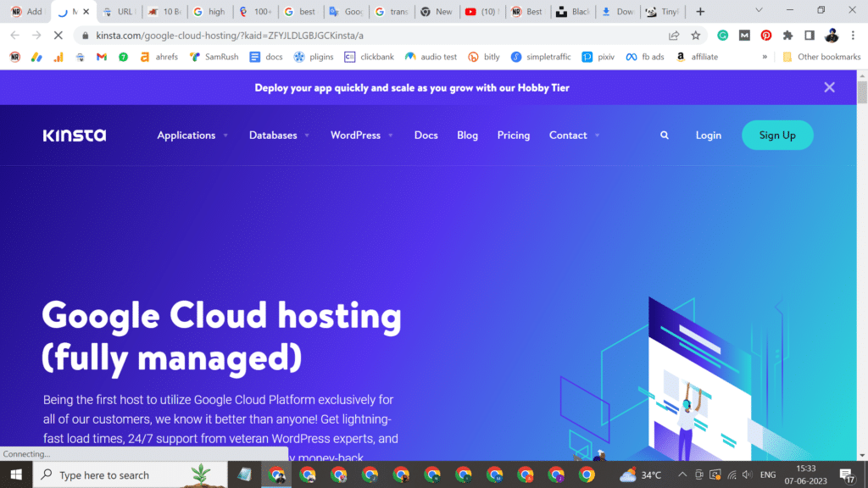Image resolution: width=868 pixels, height=488 pixels.
Task: Click the share icon in the address bar
Action: (674, 36)
